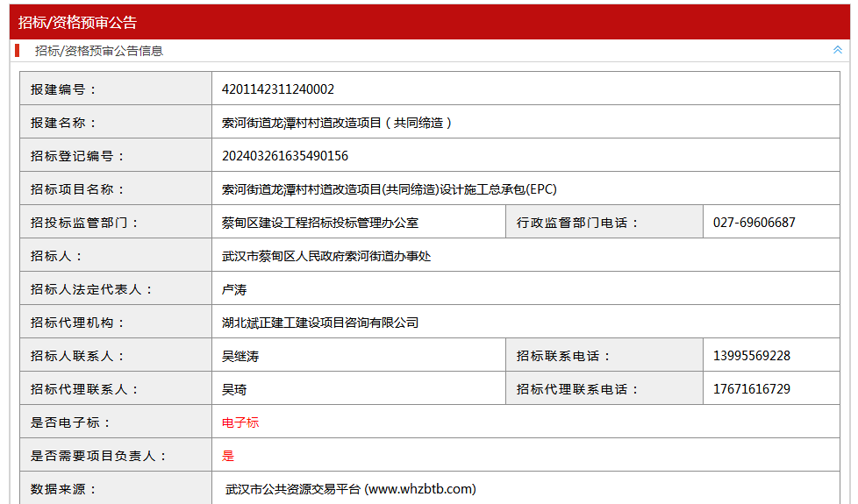Click the 招标代理机构 label cell

[116, 322]
